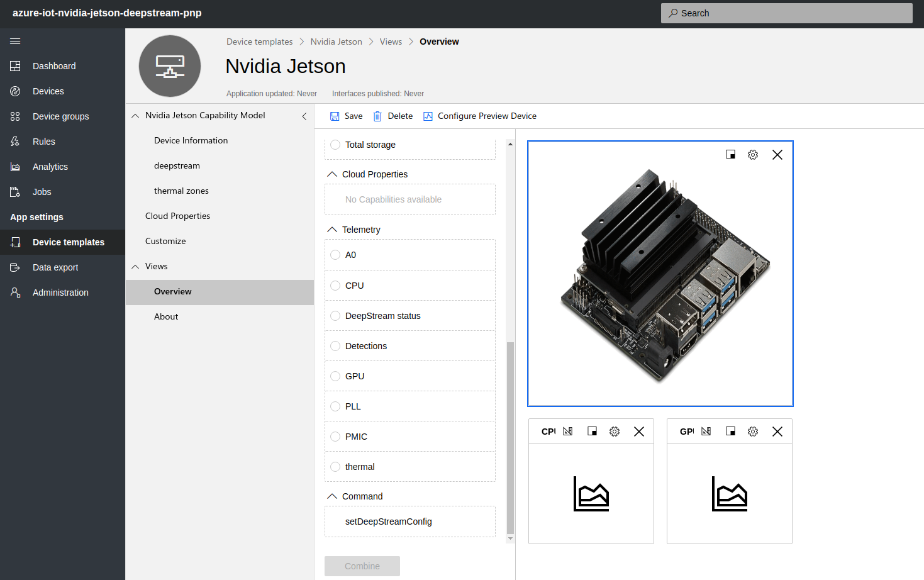Click the Jobs icon in sidebar

[x=15, y=192]
